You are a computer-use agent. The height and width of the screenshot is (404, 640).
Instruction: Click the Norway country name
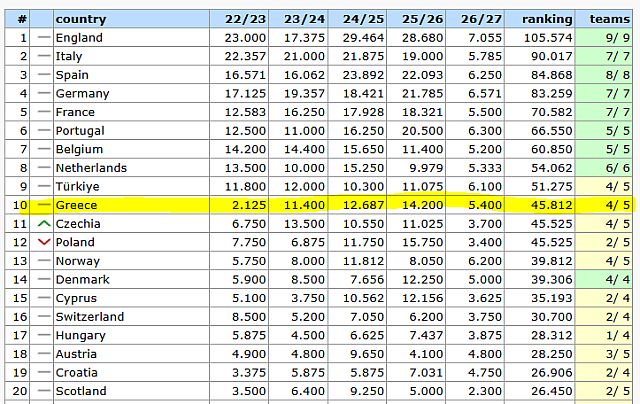pos(78,261)
